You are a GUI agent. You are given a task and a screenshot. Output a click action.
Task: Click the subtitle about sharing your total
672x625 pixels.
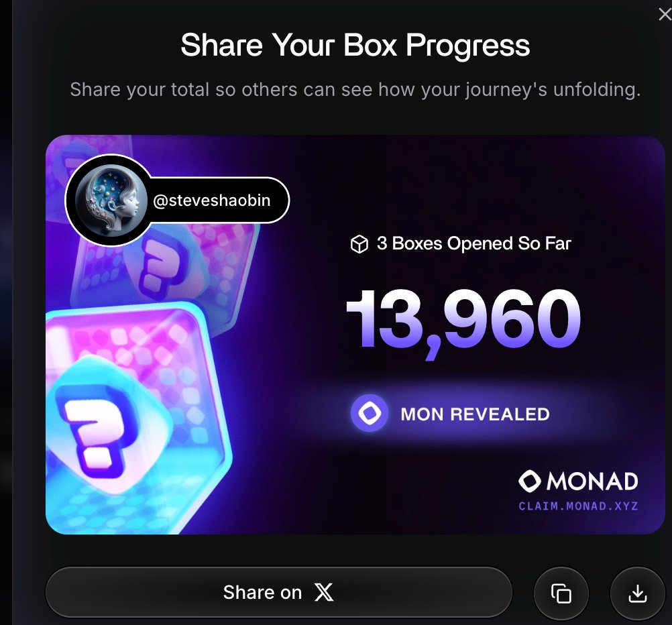point(355,89)
